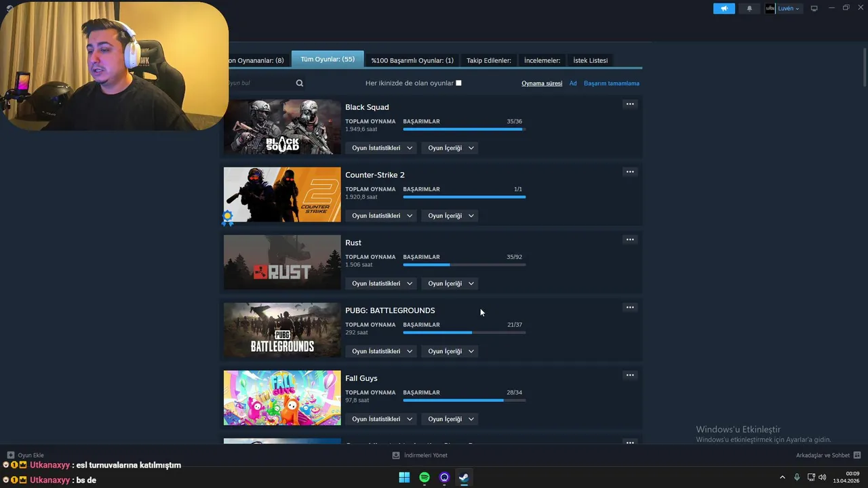Open the Rust title link
This screenshot has width=868, height=488.
353,243
